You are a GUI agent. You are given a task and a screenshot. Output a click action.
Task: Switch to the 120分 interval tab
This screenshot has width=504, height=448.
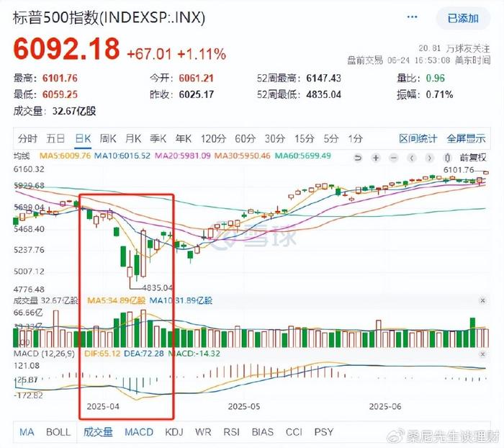point(213,138)
